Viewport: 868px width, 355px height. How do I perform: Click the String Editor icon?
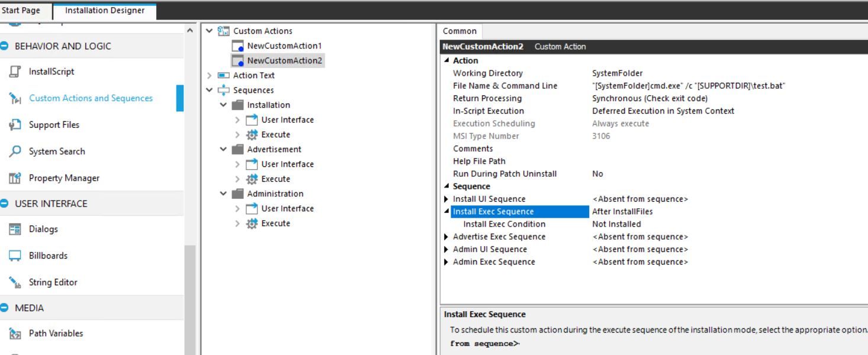point(15,282)
